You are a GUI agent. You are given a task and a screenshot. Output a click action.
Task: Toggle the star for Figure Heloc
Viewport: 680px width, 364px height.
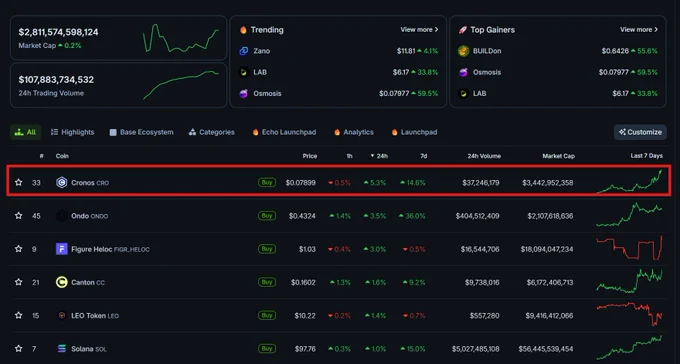(x=18, y=249)
